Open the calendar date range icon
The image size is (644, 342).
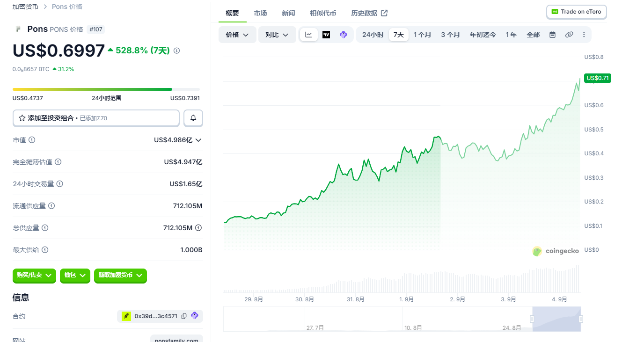[x=552, y=35]
